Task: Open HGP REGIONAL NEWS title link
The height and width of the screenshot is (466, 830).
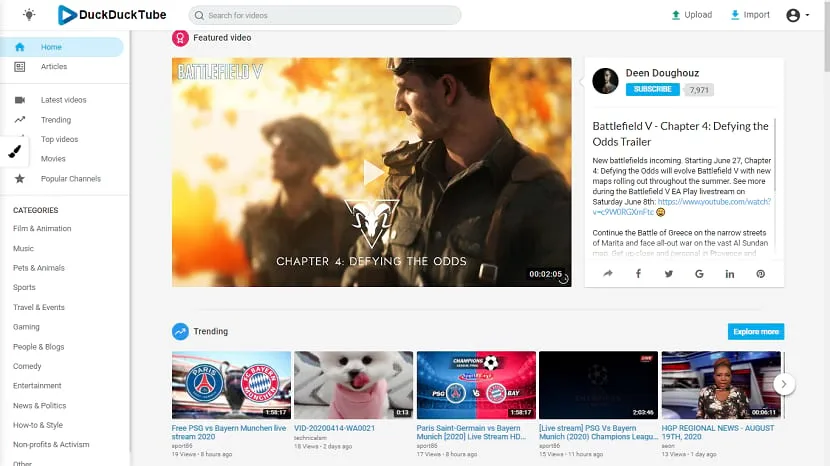Action: tap(718, 432)
